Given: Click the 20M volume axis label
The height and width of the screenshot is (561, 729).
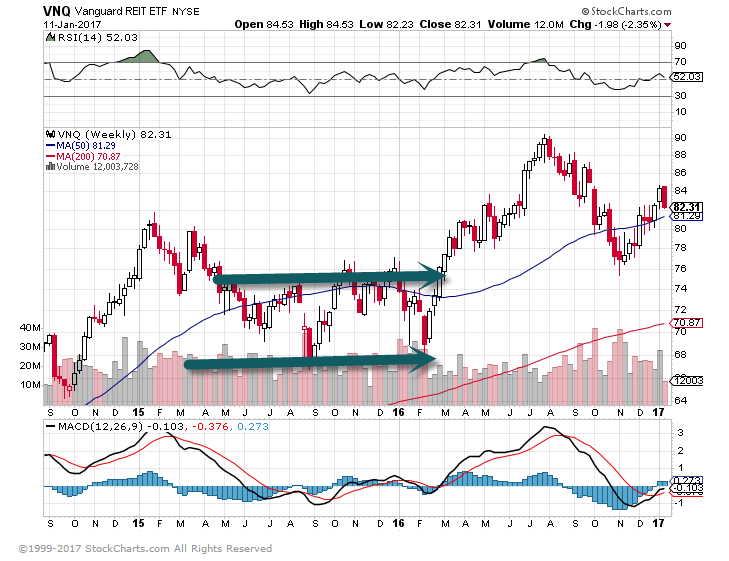Looking at the screenshot, I should (x=30, y=366).
